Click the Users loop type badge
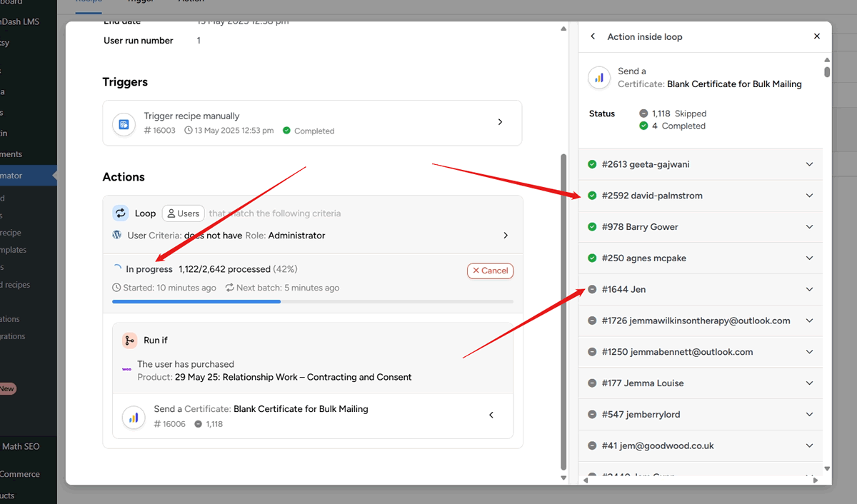 click(183, 213)
